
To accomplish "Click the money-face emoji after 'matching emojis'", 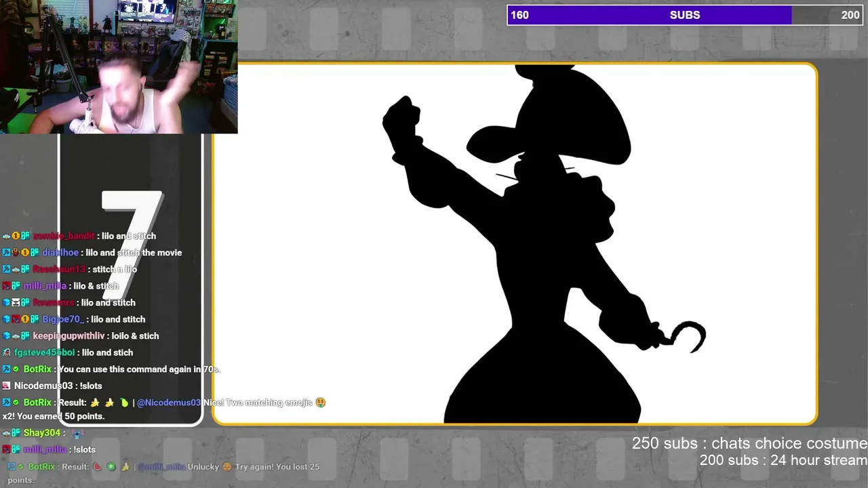I will click(x=320, y=403).
